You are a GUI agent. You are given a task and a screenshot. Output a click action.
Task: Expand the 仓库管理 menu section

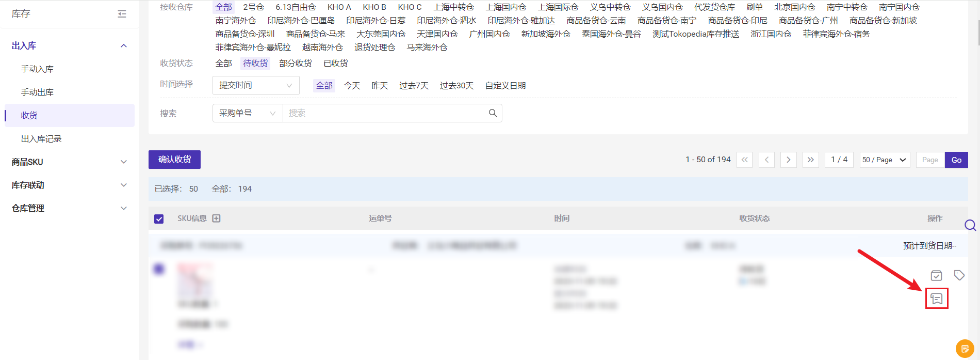click(124, 208)
